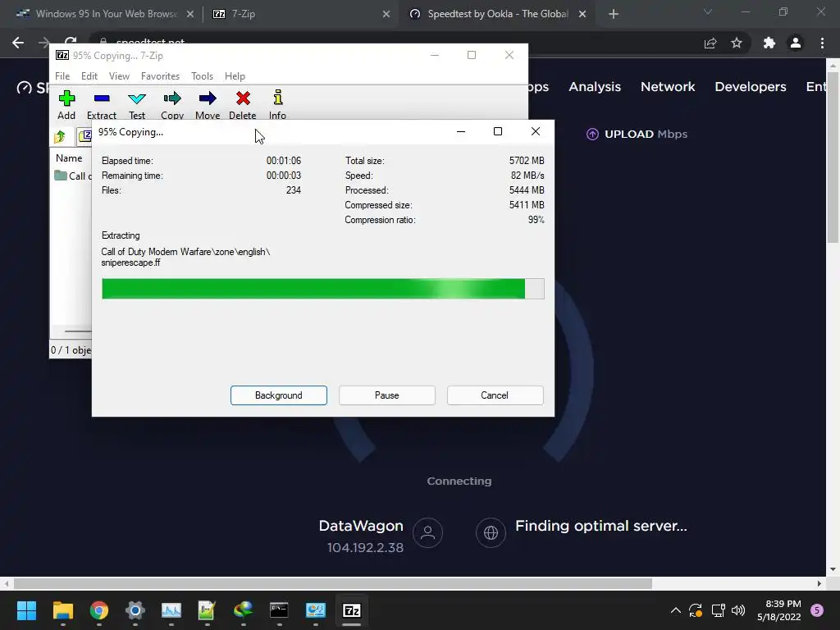Open the View menu in 7-Zip
The width and height of the screenshot is (840, 630).
pyautogui.click(x=119, y=76)
